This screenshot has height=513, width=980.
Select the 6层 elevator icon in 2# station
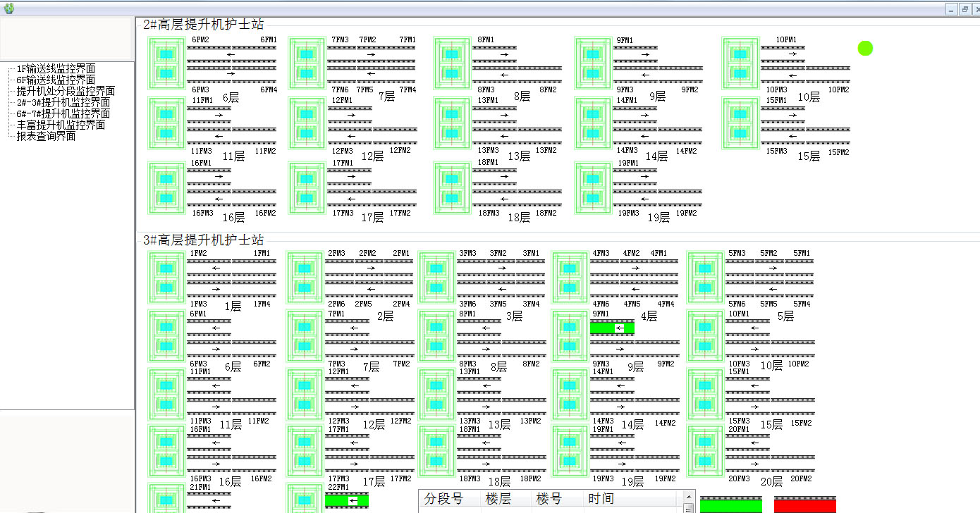pos(166,63)
